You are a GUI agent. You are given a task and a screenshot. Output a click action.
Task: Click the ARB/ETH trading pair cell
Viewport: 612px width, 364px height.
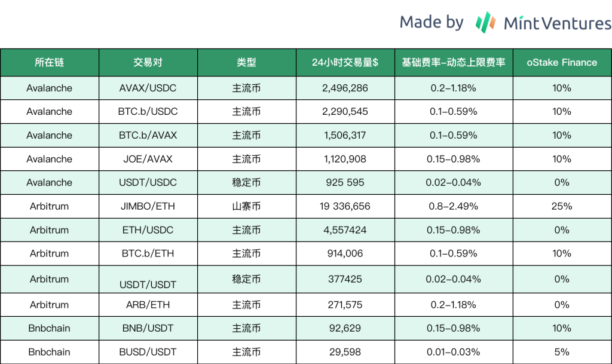click(148, 305)
